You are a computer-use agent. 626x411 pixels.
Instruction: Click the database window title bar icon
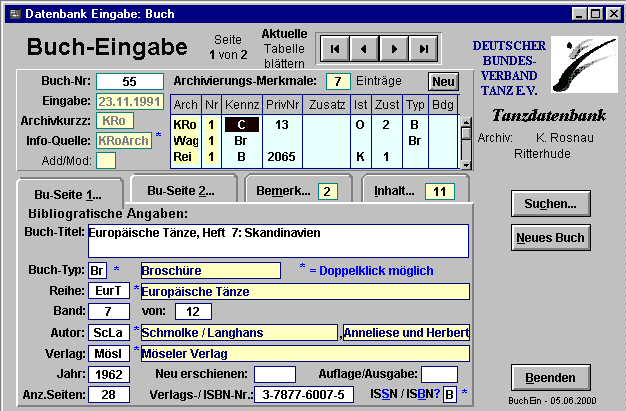coord(12,12)
